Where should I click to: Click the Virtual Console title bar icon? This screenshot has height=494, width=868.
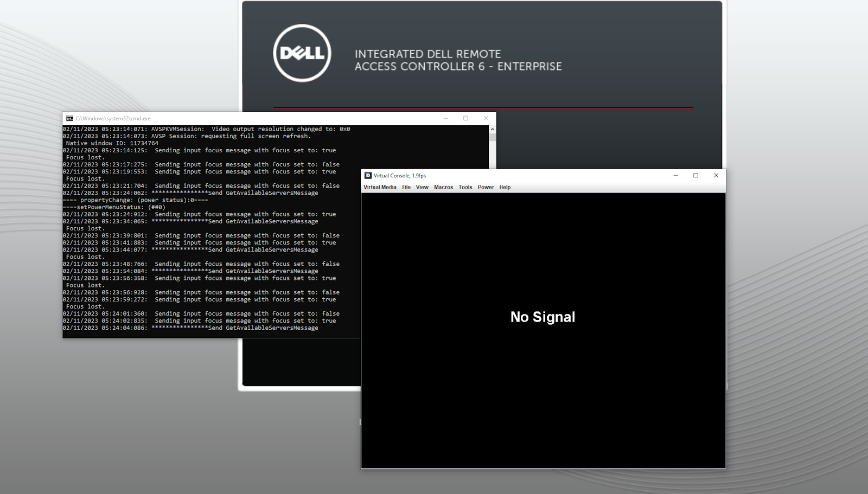pyautogui.click(x=368, y=176)
